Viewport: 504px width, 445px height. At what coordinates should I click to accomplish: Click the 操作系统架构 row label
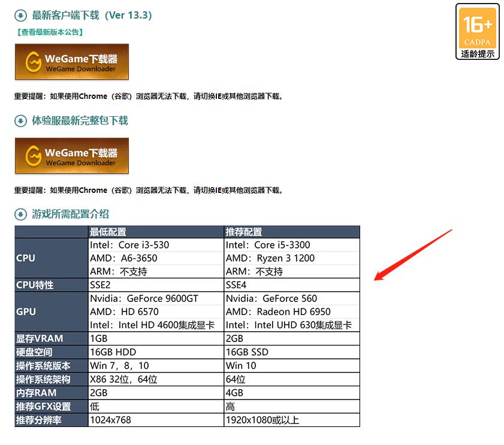(x=52, y=380)
